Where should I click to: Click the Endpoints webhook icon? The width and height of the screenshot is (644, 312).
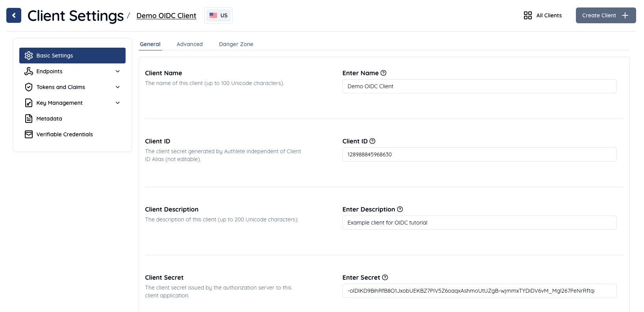coord(29,71)
